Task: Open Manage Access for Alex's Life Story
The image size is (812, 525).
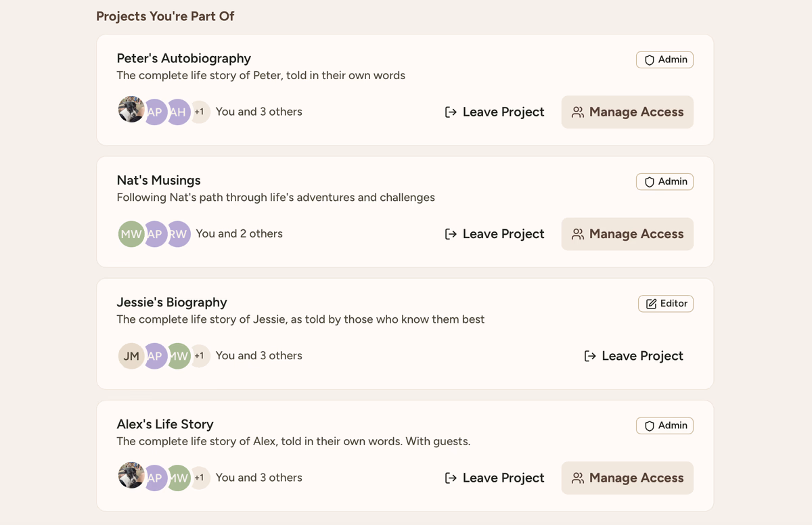Action: click(627, 478)
